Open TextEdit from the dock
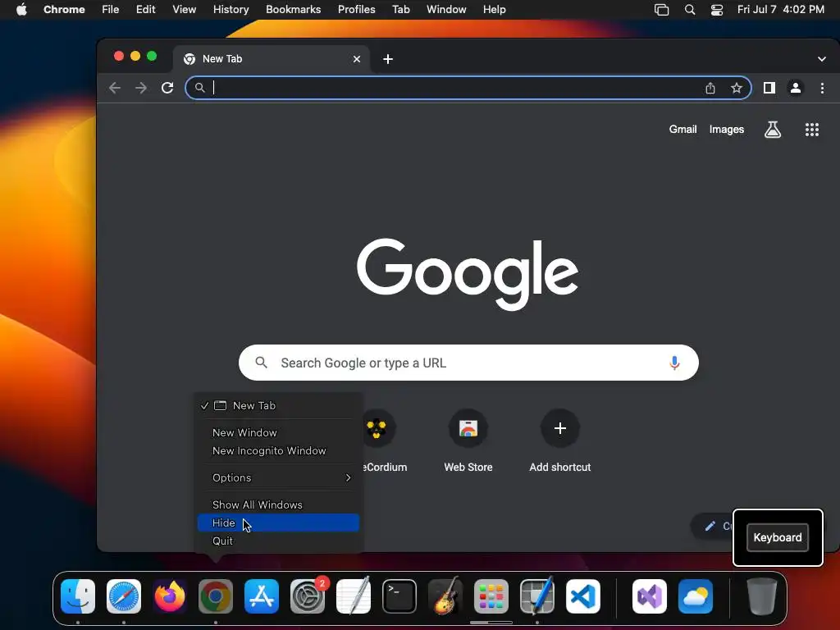Viewport: 840px width, 630px height. [x=354, y=596]
